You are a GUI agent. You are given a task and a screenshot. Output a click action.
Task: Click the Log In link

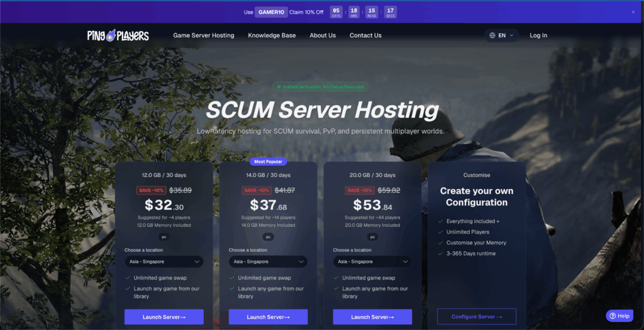[x=538, y=35]
